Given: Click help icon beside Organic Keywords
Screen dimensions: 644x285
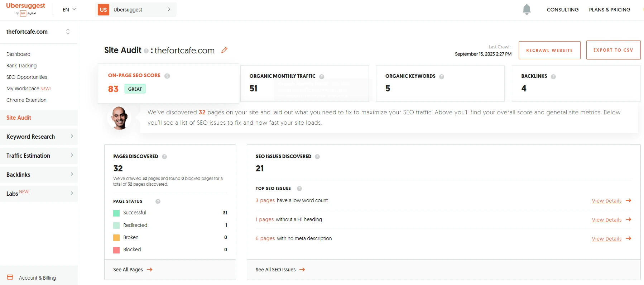Looking at the screenshot, I should coord(442,76).
